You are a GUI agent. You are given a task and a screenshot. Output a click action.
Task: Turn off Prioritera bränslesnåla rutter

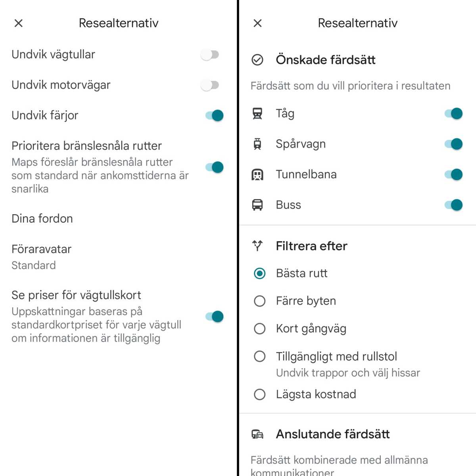(214, 167)
